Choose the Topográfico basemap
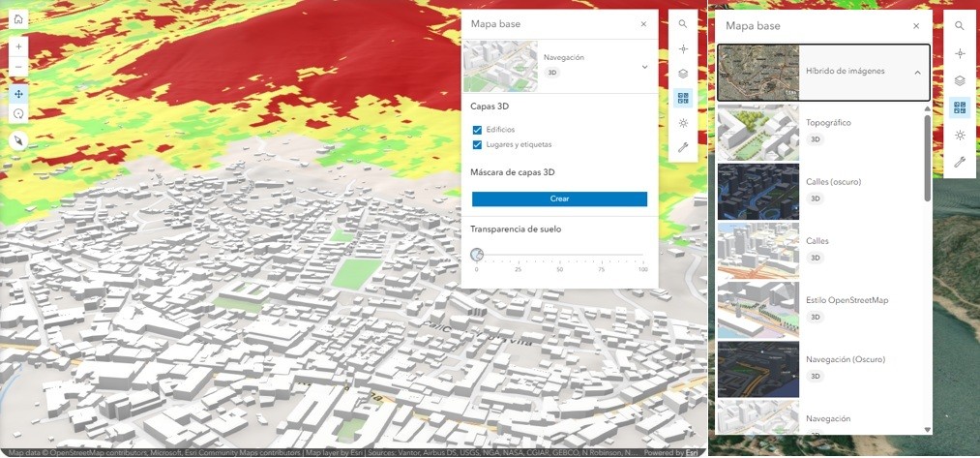Screen dimensions: 980x458 point(820,131)
